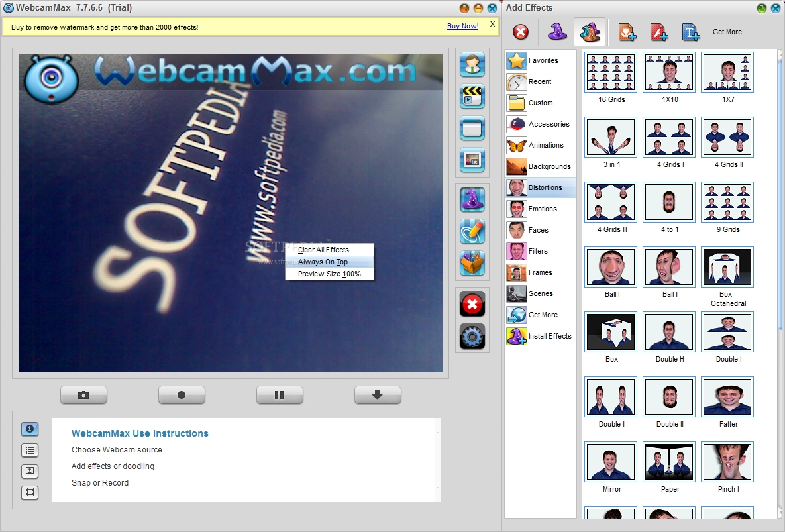Open the list view side icon
The width and height of the screenshot is (785, 532).
tap(30, 451)
